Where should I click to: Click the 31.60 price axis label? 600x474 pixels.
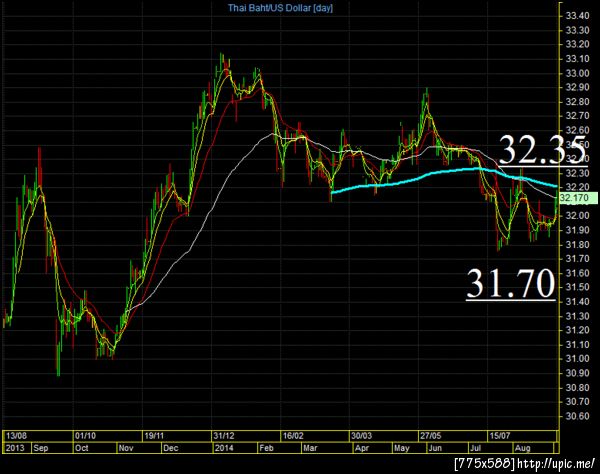point(577,273)
